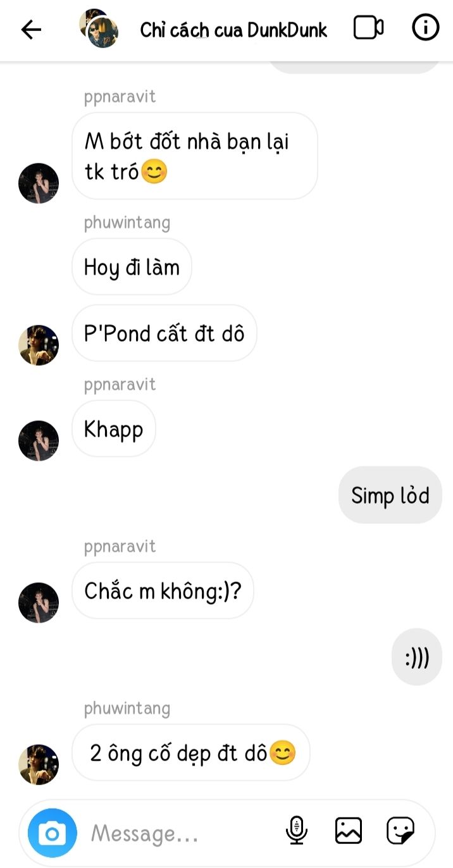453x868 pixels.
Task: Open gallery image picker icon
Action: point(348,831)
